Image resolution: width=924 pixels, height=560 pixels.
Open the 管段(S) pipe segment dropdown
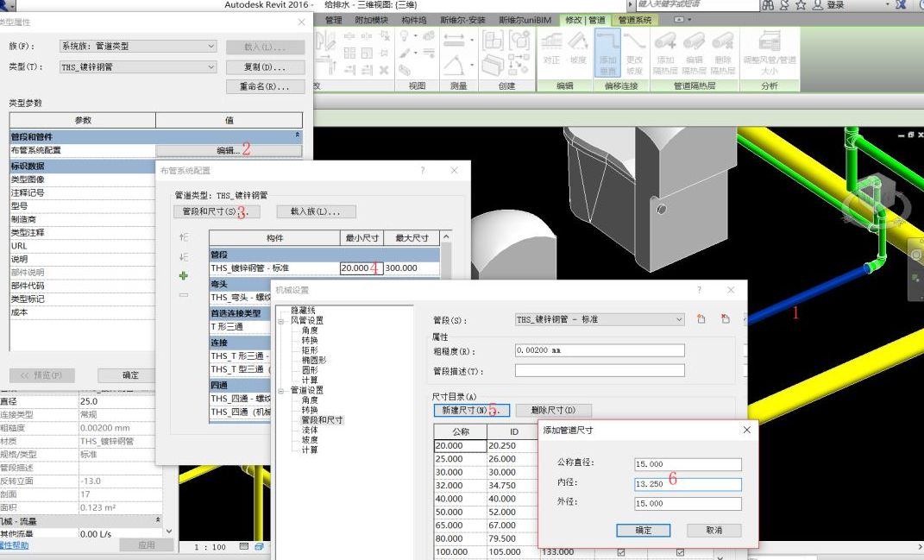pos(599,319)
